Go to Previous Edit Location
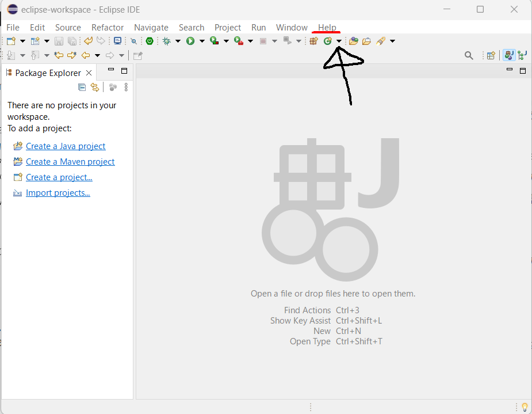This screenshot has width=532, height=414. (59, 55)
